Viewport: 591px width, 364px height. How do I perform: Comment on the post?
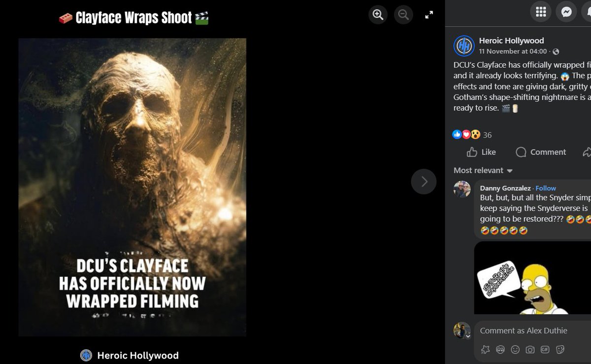[540, 152]
